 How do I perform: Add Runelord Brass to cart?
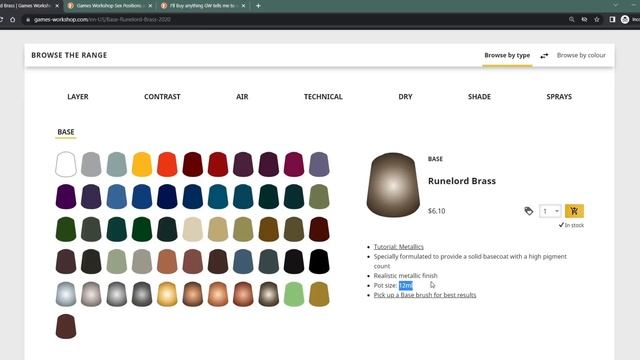tap(574, 211)
